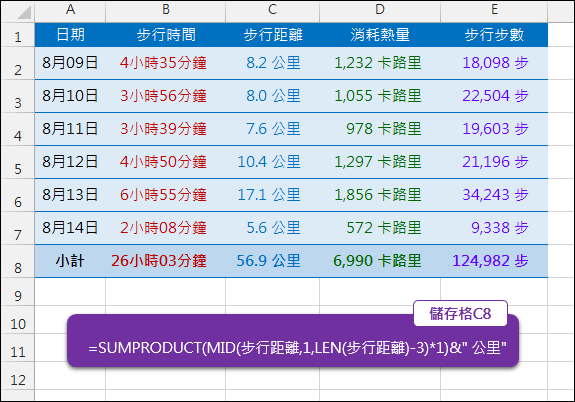Viewport: 575px width, 402px height.
Task: Select row 2 header
Action: [18, 63]
